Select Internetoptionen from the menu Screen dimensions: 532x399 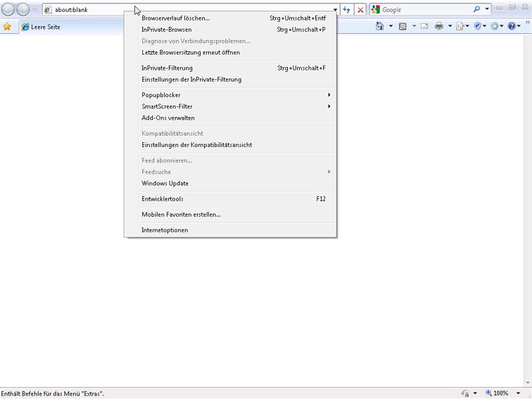(x=165, y=230)
